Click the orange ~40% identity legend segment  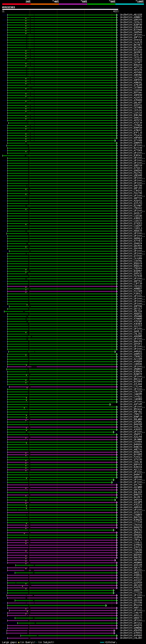45,4
